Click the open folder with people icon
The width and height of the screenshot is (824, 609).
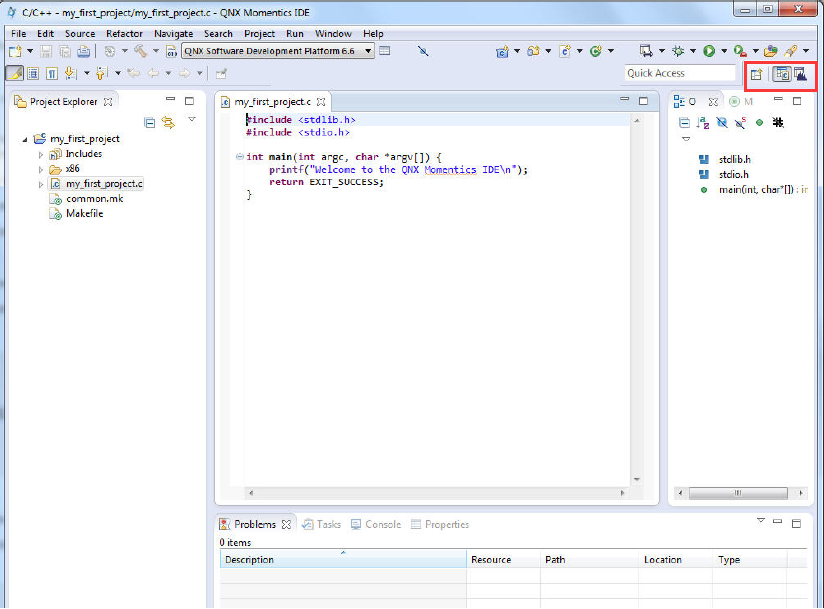coord(770,51)
